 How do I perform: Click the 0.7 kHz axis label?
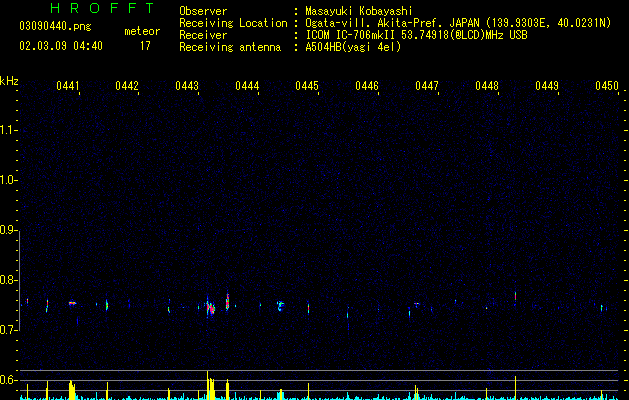[8, 330]
